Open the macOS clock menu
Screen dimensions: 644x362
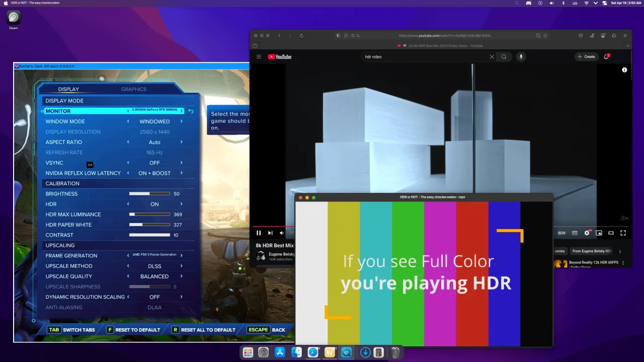pyautogui.click(x=626, y=3)
